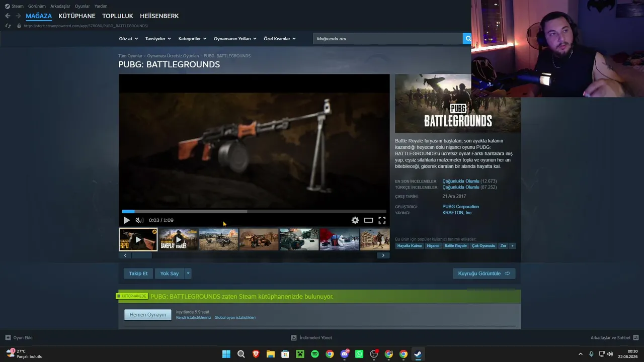This screenshot has width=644, height=362.
Task: Open the Arkadaşlar menu
Action: click(60, 6)
